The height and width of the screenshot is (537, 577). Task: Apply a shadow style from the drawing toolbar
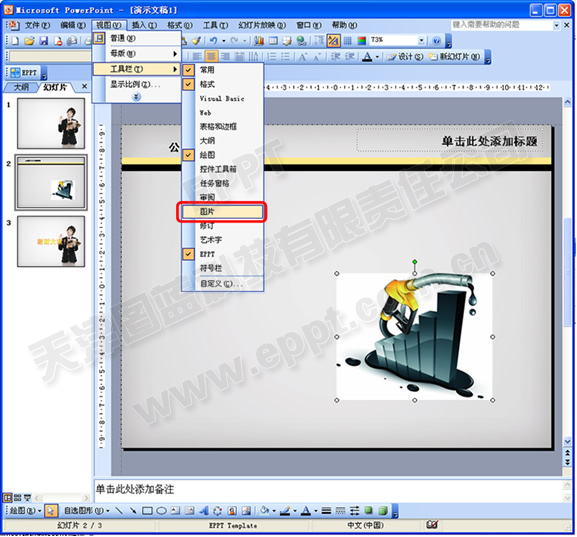[368, 511]
